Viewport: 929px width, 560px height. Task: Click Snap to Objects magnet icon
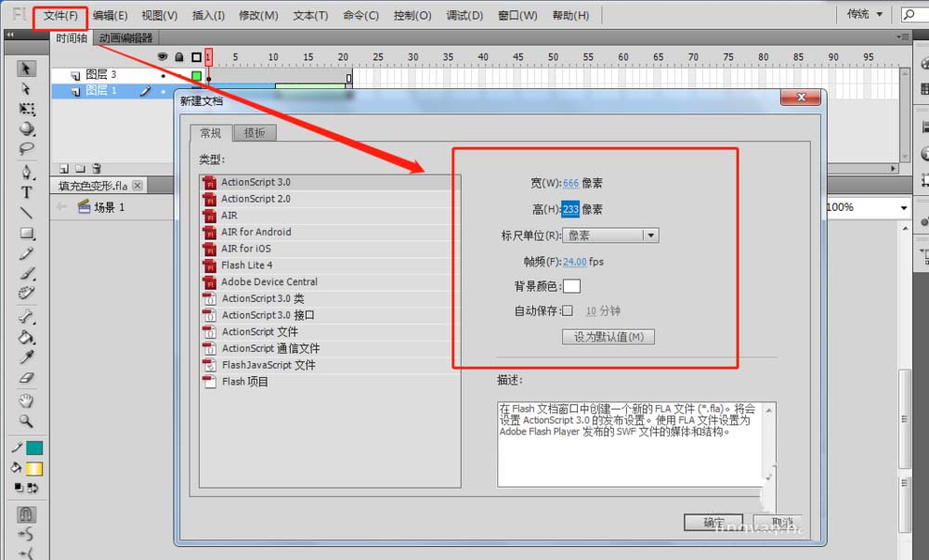point(25,514)
